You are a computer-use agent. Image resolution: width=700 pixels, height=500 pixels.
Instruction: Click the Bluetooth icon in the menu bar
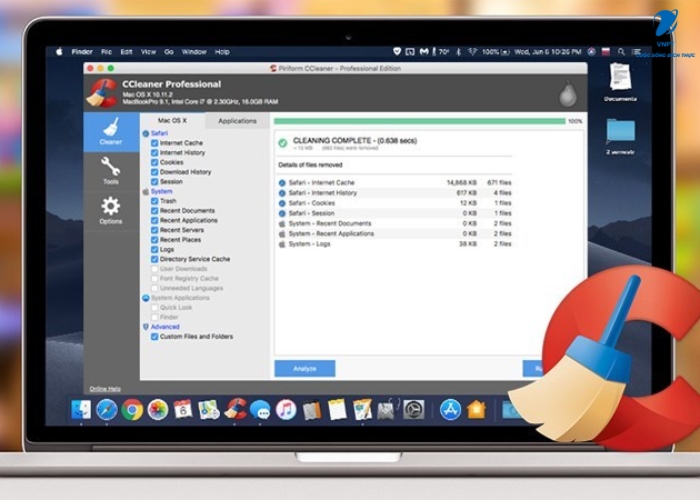458,52
